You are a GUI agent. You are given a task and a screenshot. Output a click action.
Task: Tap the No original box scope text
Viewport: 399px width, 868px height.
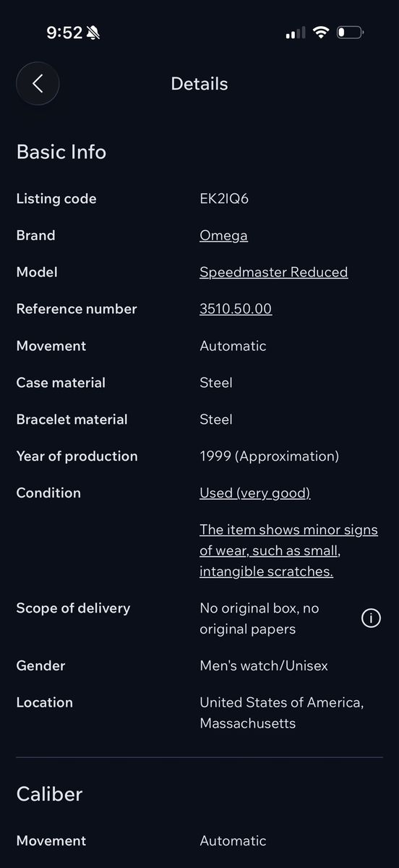click(259, 618)
